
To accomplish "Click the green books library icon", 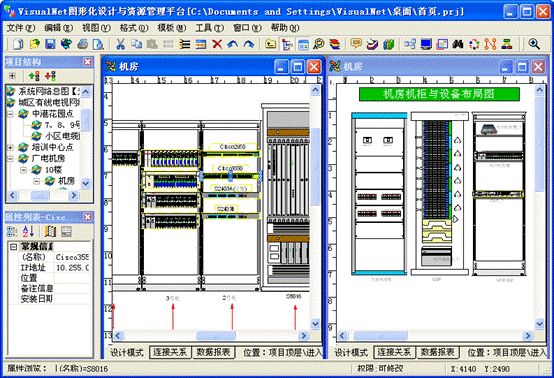I will [x=389, y=44].
